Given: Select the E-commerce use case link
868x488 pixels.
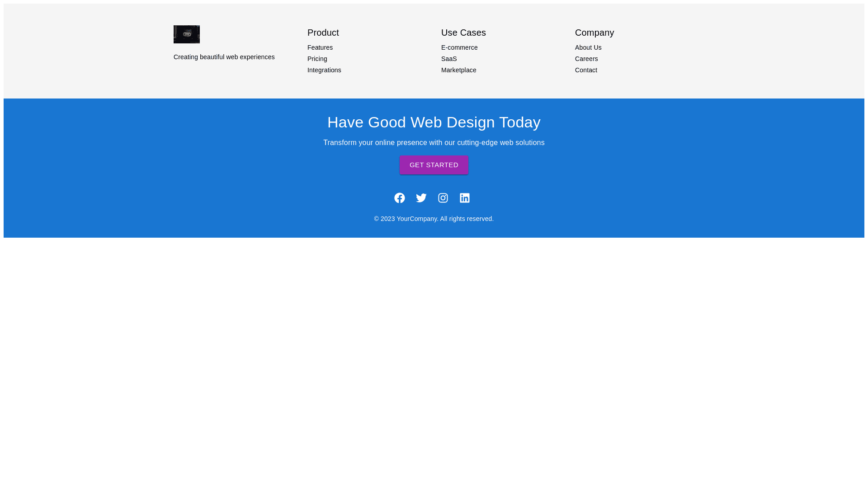Looking at the screenshot, I should (459, 47).
